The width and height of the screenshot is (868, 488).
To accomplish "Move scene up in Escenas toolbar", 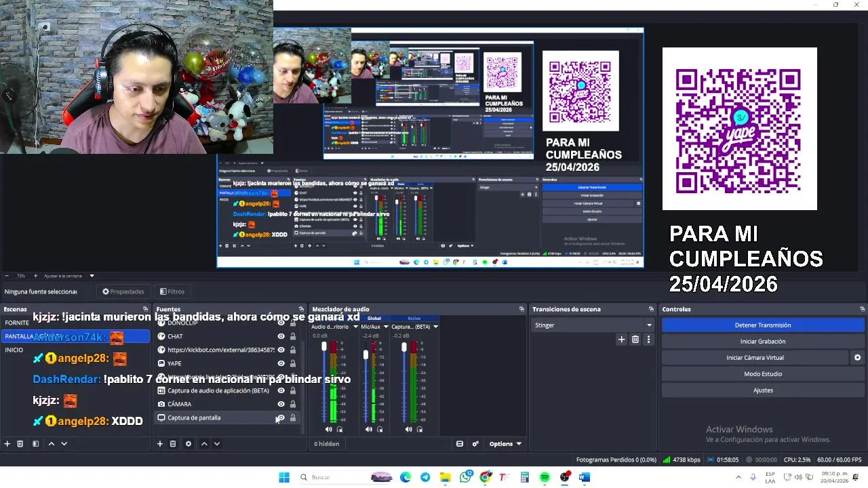I will pyautogui.click(x=51, y=444).
